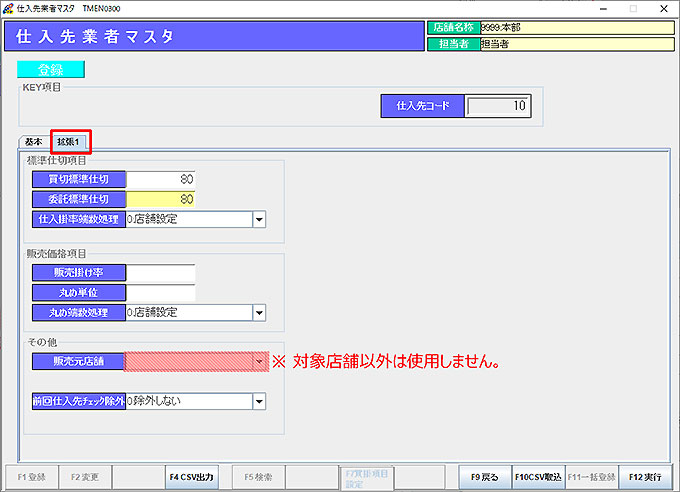Click the 担当者 value field
680x492 pixels.
(x=577, y=44)
